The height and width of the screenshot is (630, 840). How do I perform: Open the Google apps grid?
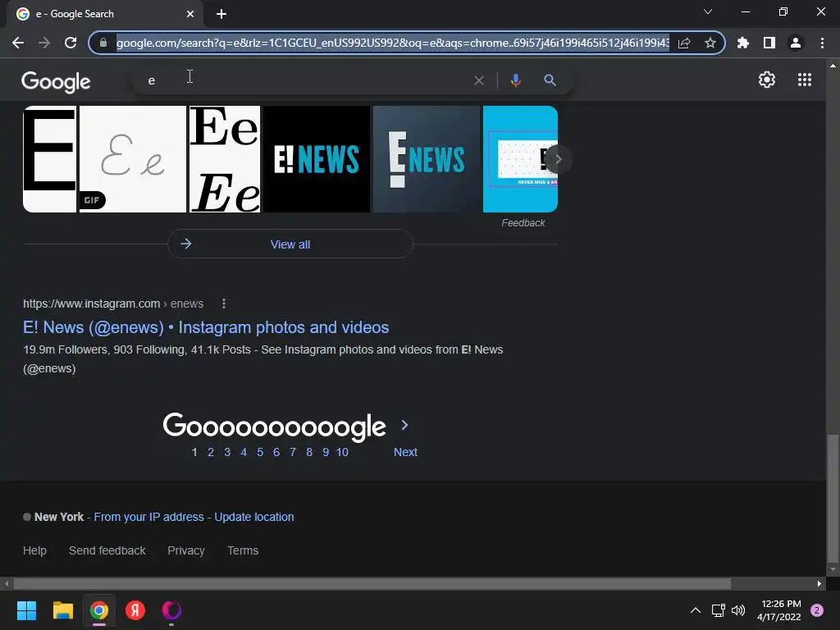pos(805,80)
